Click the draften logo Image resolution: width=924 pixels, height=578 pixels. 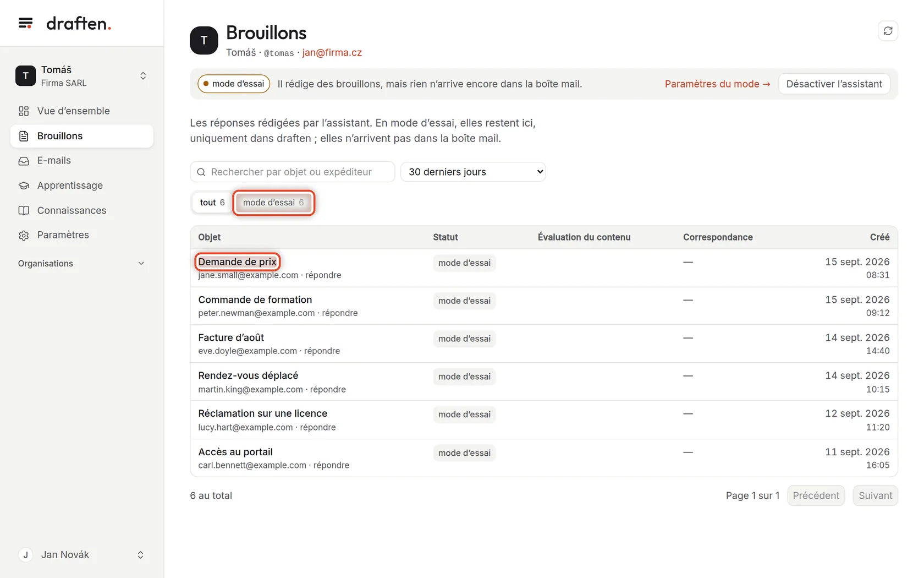79,24
